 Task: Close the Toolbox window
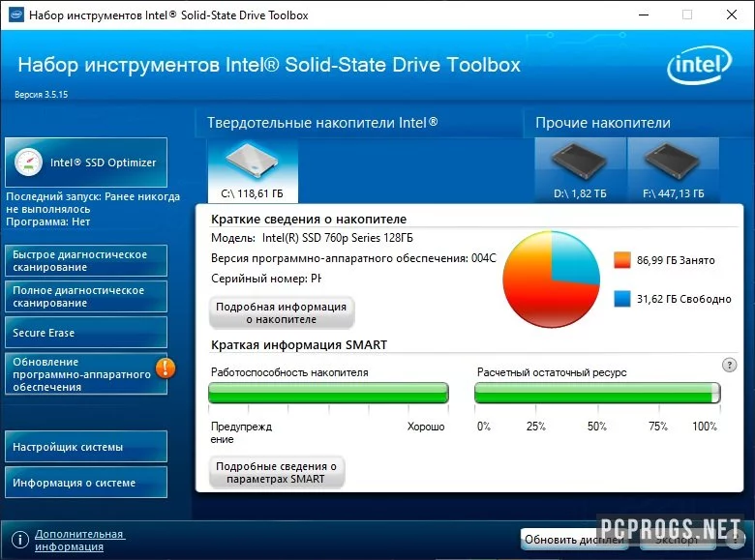click(x=731, y=15)
